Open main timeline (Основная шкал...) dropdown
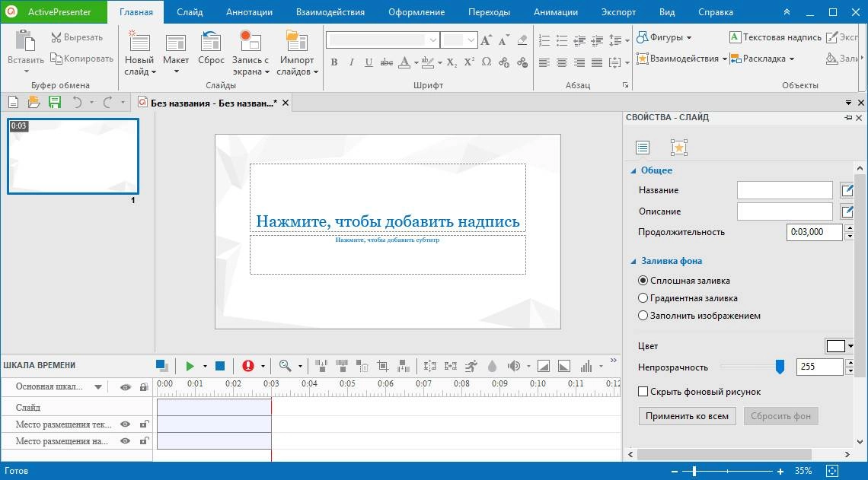 [98, 387]
